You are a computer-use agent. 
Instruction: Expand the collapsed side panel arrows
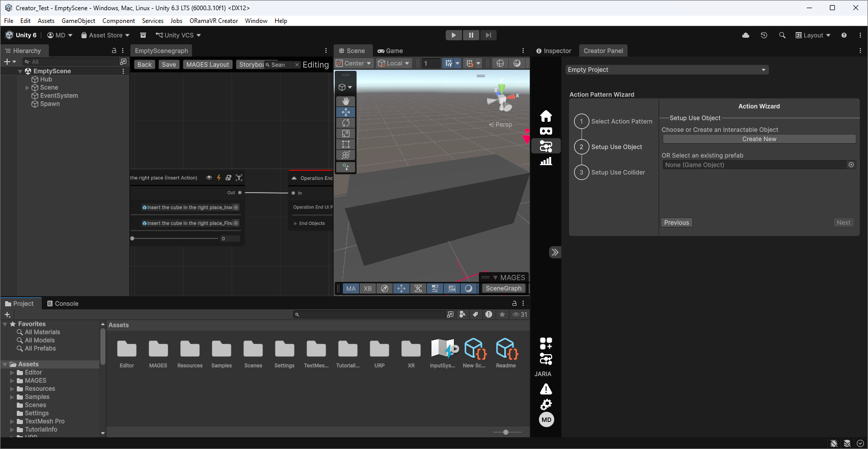click(555, 252)
